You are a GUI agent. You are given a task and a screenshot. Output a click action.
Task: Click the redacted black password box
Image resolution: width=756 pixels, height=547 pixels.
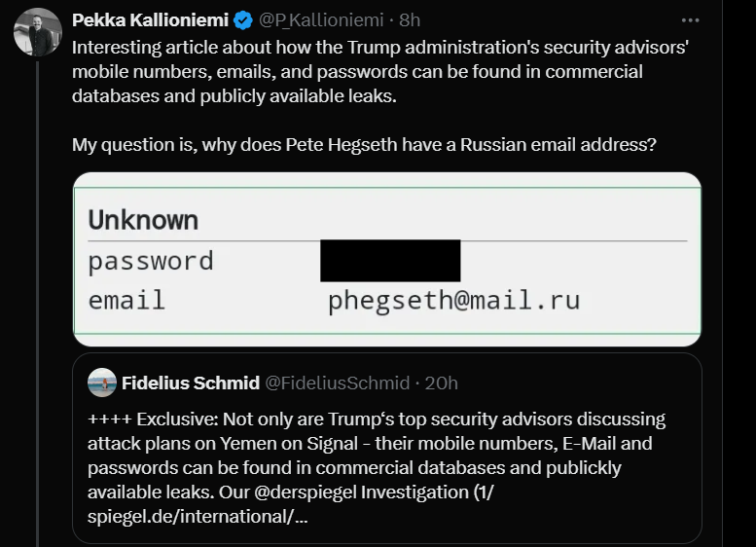pos(390,261)
